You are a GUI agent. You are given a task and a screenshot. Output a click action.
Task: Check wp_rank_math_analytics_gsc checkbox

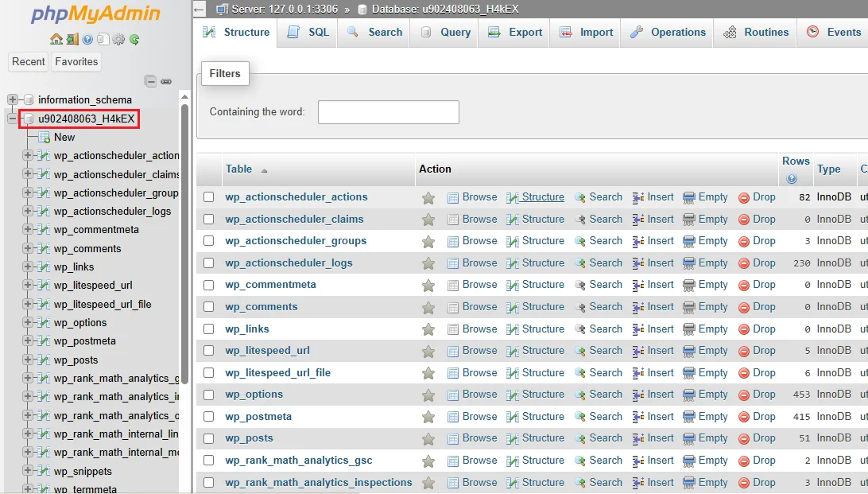click(x=209, y=461)
